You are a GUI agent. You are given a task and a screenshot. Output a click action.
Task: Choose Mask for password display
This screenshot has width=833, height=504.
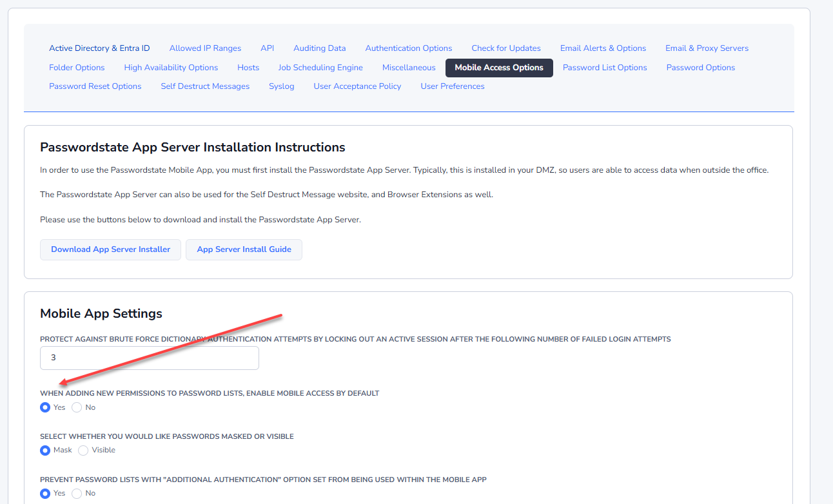click(45, 451)
